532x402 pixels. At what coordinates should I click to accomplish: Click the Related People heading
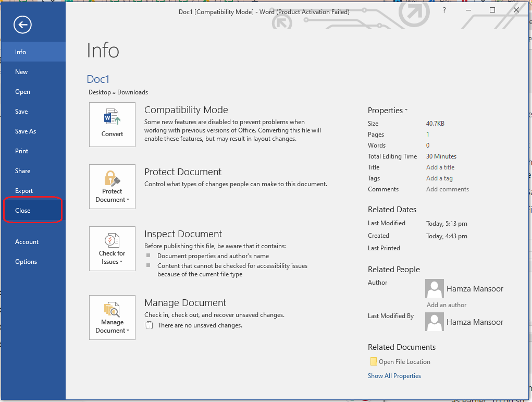tap(393, 269)
